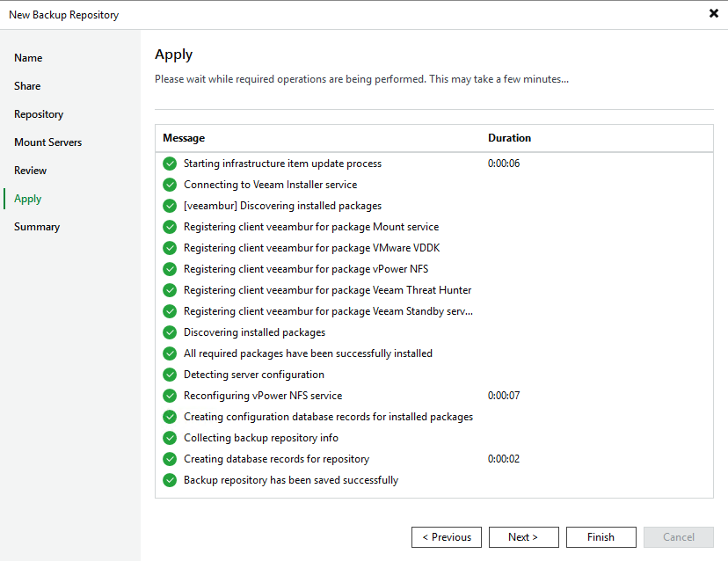Image resolution: width=728 pixels, height=561 pixels.
Task: Click check icon beside Backup repository saved successfully
Action: 170,480
